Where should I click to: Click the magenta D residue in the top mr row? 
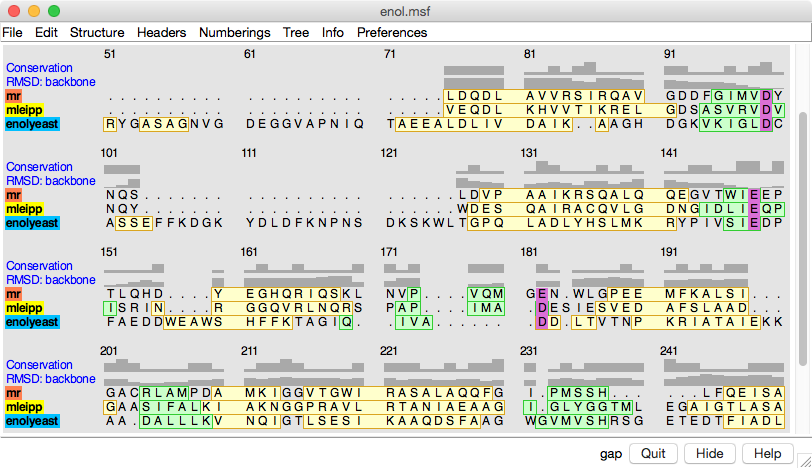click(x=766, y=96)
